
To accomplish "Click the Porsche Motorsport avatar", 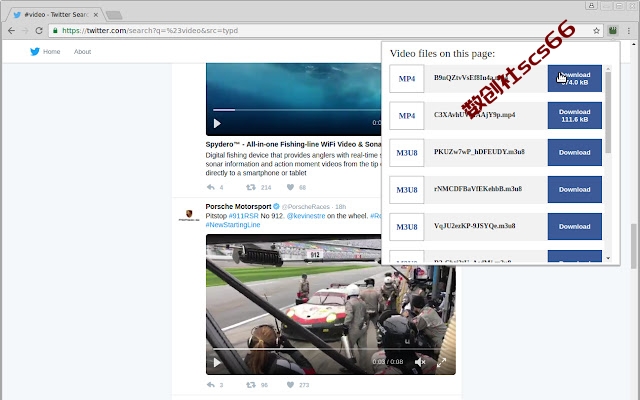I will [189, 215].
